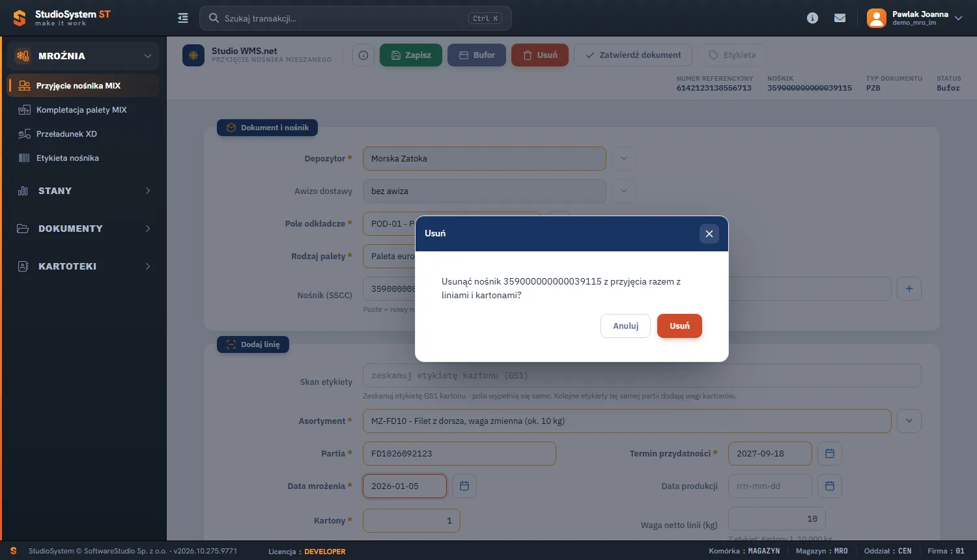Click the StudioSystem ST logo
This screenshot has height=560, width=977.
point(62,18)
